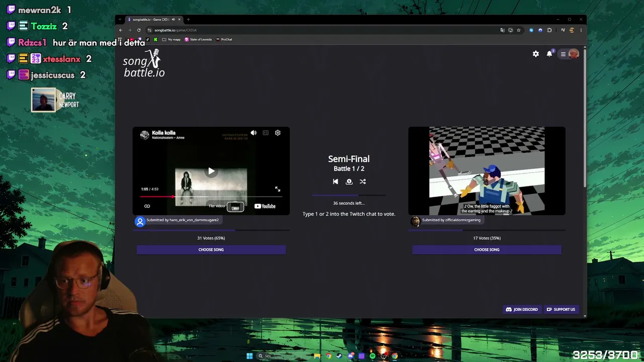Click the '36 seconds left...' text
The height and width of the screenshot is (362, 644).
click(349, 203)
